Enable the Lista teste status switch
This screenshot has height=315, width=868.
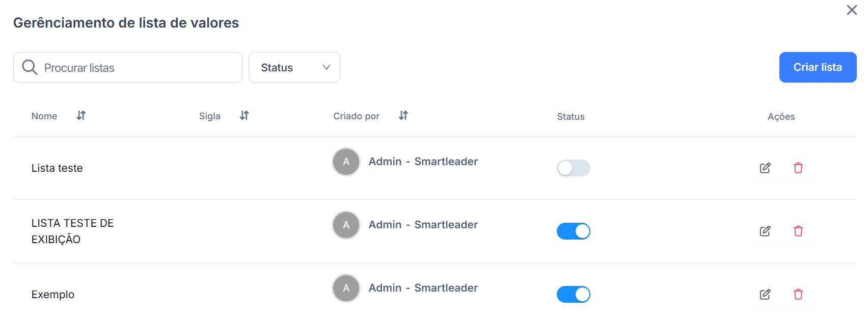574,168
